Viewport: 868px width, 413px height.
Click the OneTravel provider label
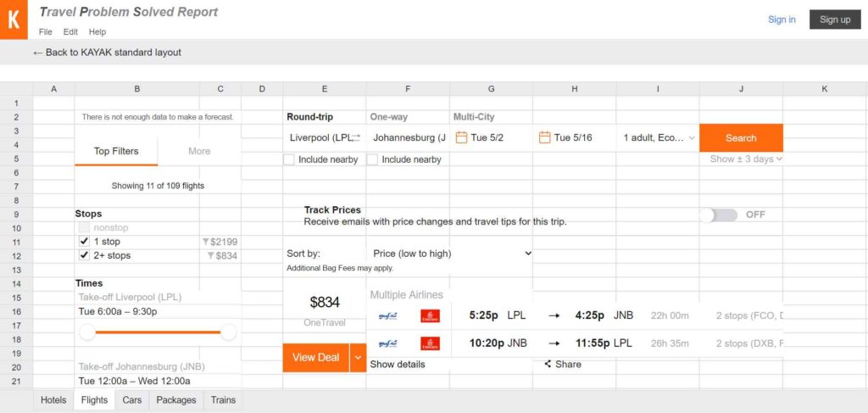325,323
